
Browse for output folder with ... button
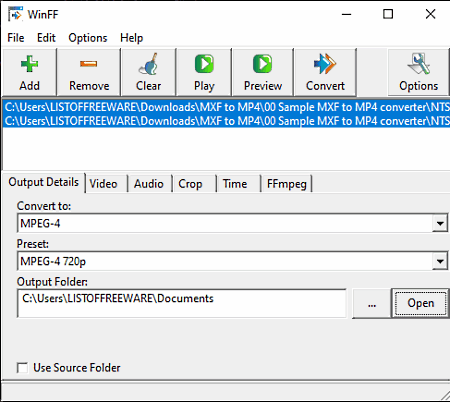(372, 303)
